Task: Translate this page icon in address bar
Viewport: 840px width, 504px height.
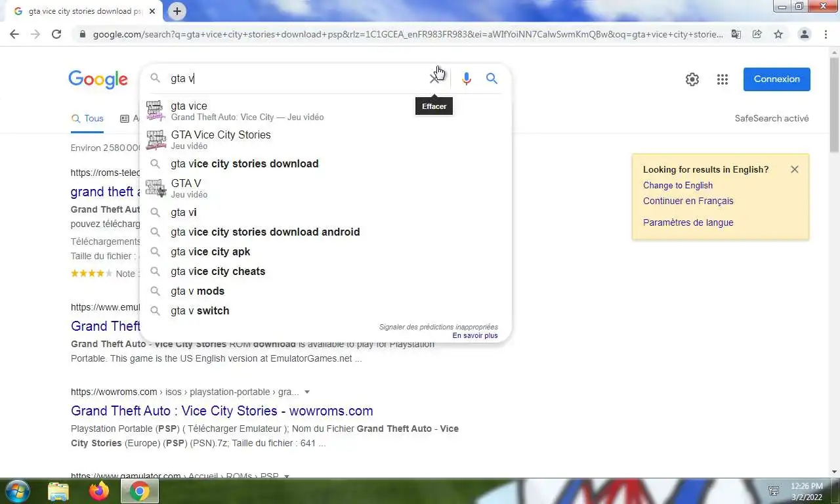Action: coord(736,34)
